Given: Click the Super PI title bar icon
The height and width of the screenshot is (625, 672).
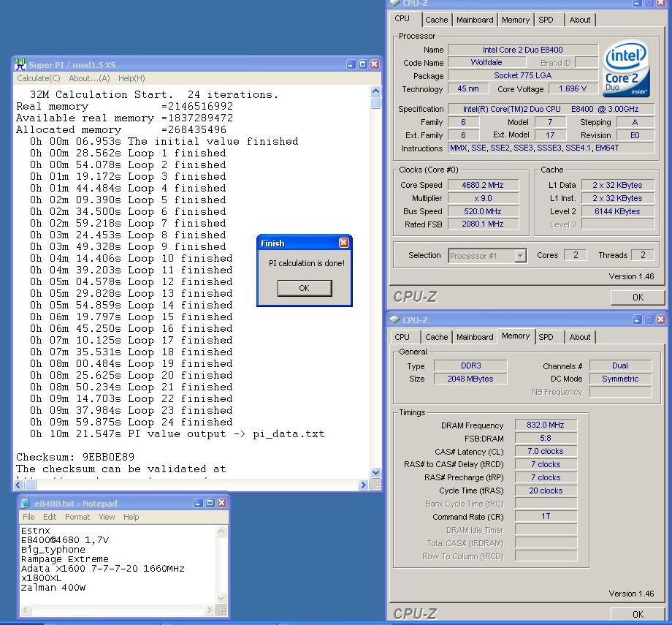Looking at the screenshot, I should coord(20,64).
